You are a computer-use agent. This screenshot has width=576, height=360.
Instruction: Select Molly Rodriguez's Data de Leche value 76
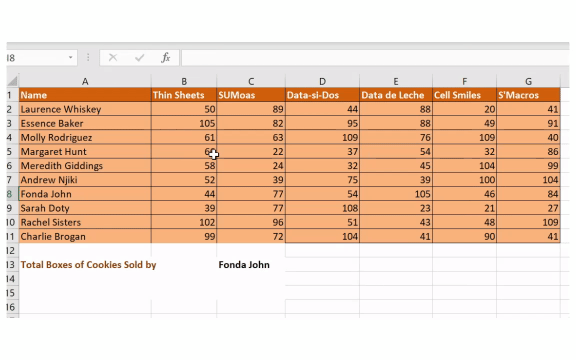tap(396, 137)
